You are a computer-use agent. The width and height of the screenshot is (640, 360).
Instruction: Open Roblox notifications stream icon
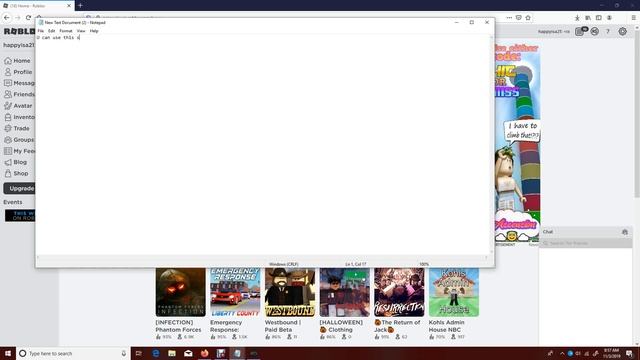click(x=580, y=31)
